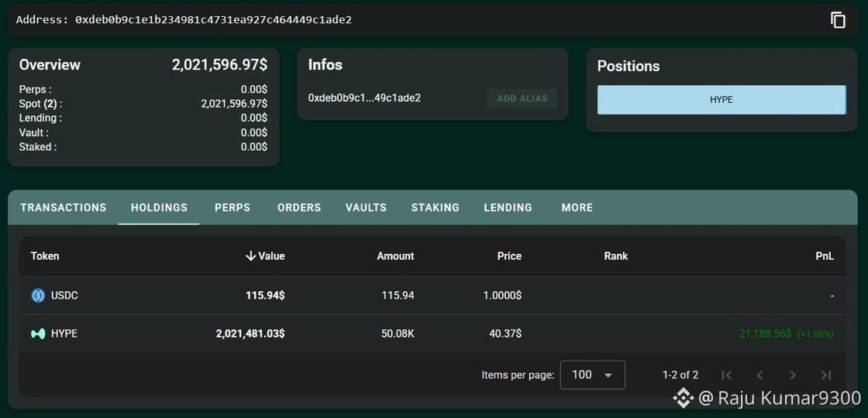Sort holdings by Rank column
868x418 pixels.
pos(616,256)
